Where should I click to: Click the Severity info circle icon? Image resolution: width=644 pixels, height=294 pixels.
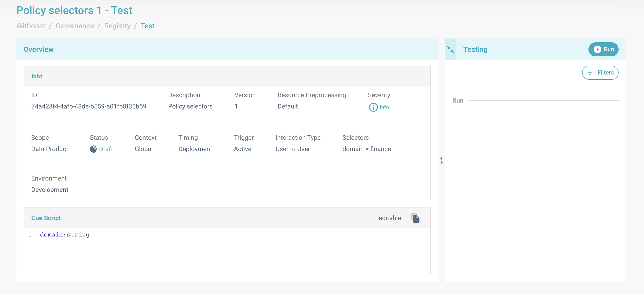point(373,107)
